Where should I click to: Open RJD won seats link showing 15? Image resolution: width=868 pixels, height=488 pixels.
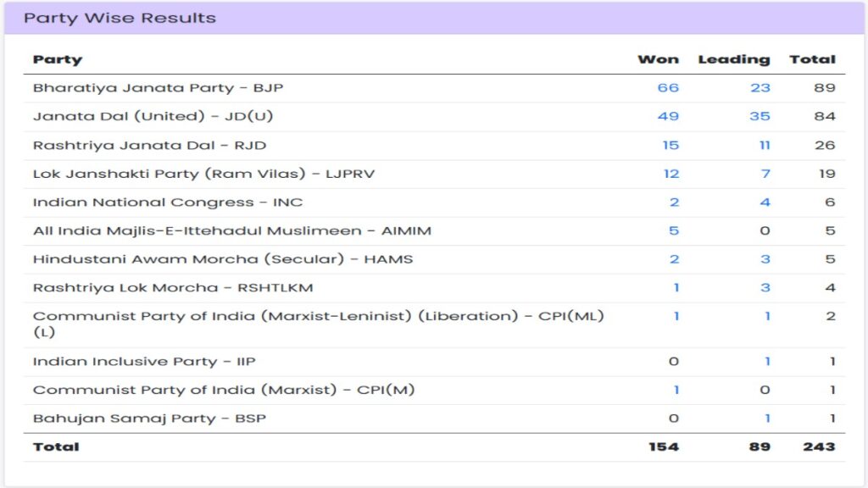pos(669,145)
